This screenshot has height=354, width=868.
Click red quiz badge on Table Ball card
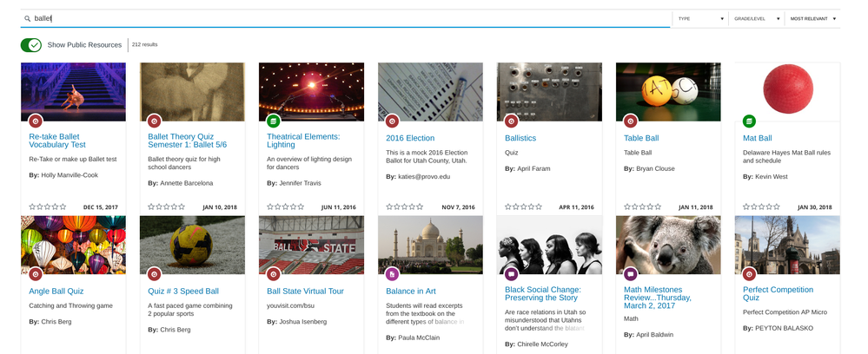(631, 121)
